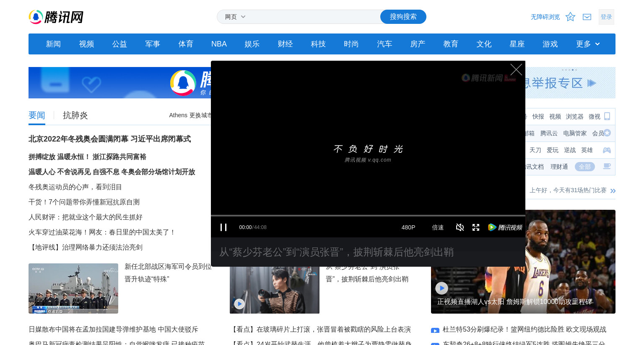Open the NBA navigation item
644x345 pixels.
(219, 44)
